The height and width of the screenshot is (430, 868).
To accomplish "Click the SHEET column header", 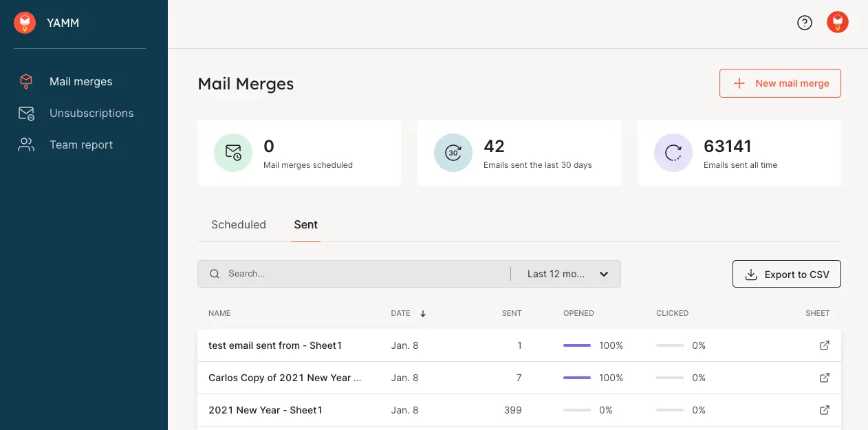I will tap(818, 313).
